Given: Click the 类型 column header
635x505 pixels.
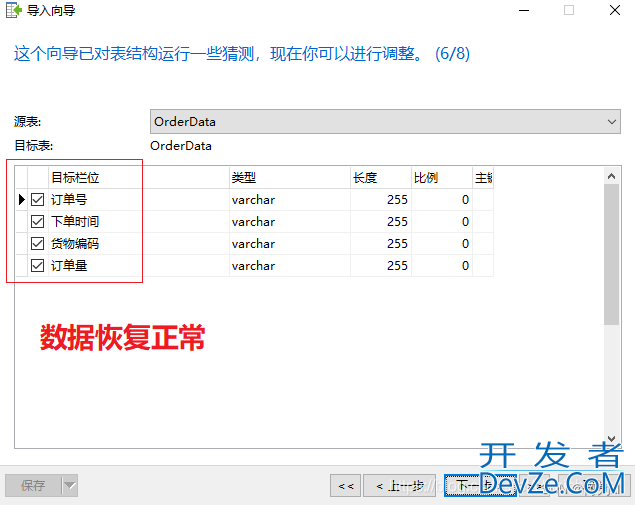Looking at the screenshot, I should pos(290,177).
